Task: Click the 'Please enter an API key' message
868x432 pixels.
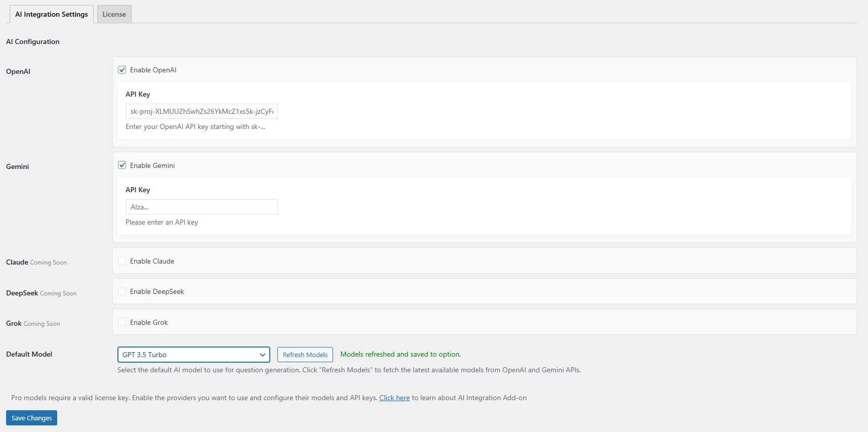Action: [162, 222]
